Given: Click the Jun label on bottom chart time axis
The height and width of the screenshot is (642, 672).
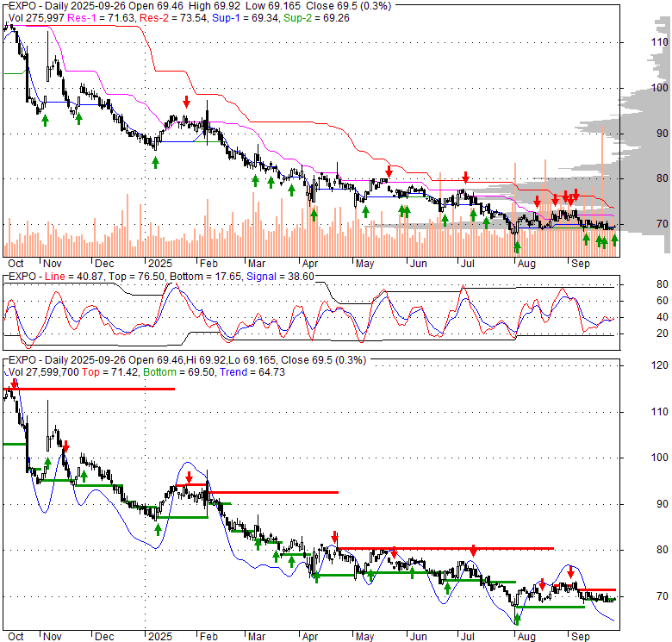Looking at the screenshot, I should (x=419, y=637).
